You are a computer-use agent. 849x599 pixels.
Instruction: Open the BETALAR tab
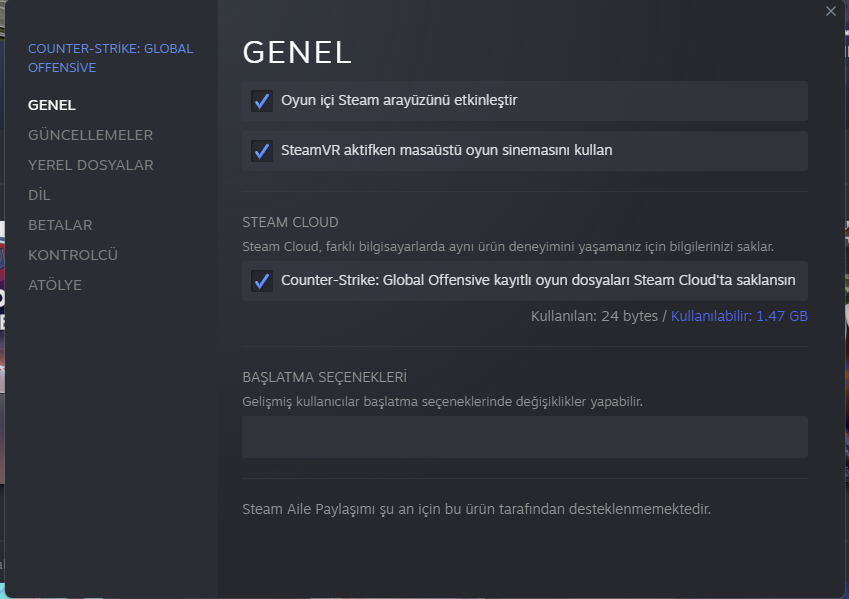[x=60, y=225]
